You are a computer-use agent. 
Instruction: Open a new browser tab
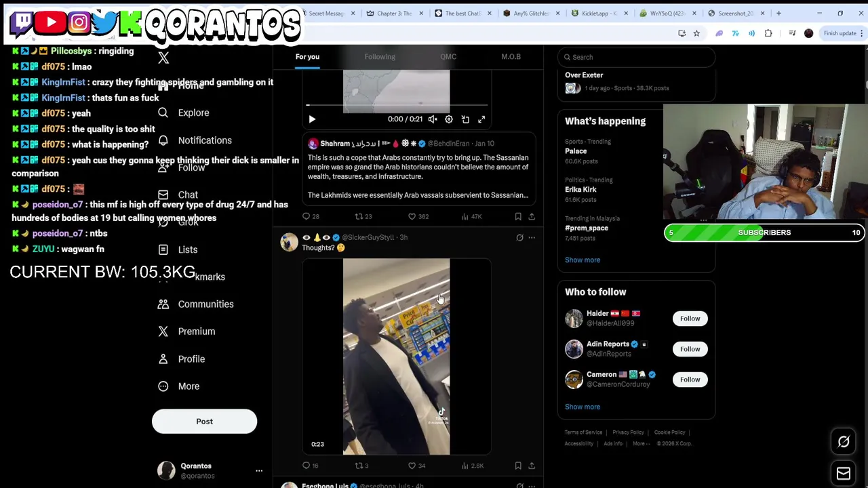point(778,13)
